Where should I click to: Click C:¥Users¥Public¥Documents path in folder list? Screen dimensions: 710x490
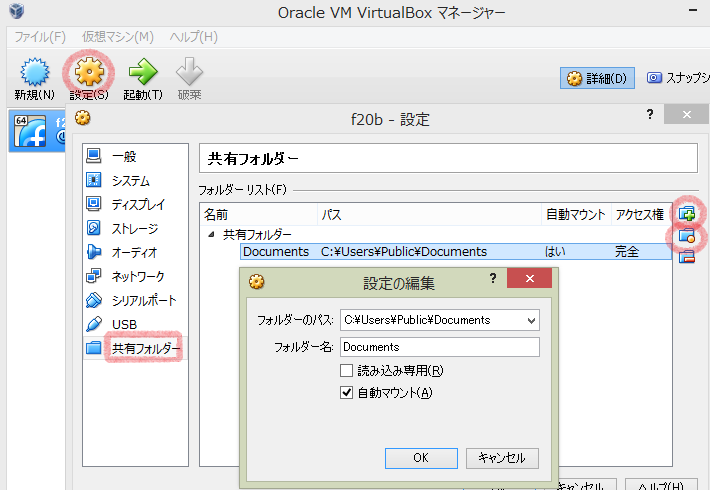404,252
